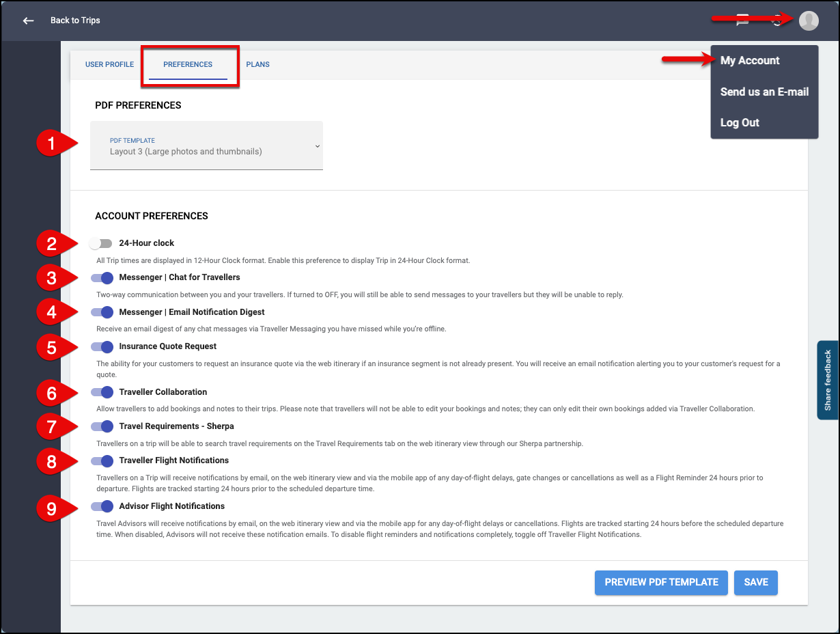The width and height of the screenshot is (840, 634).
Task: Click the back arrow icon
Action: coord(28,20)
